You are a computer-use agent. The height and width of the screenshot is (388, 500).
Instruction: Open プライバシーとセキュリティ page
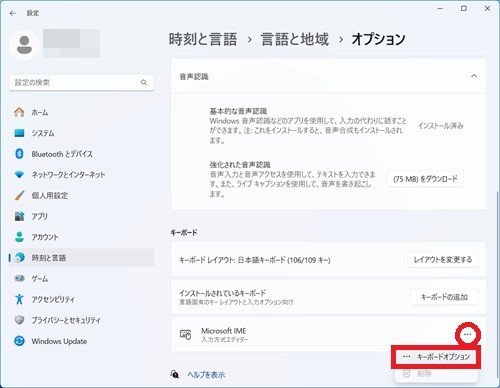81,320
